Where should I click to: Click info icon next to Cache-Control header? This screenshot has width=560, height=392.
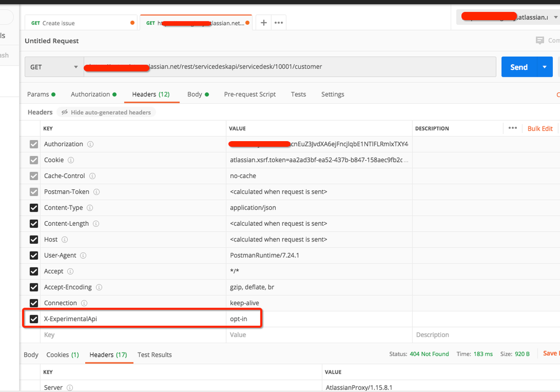click(92, 176)
